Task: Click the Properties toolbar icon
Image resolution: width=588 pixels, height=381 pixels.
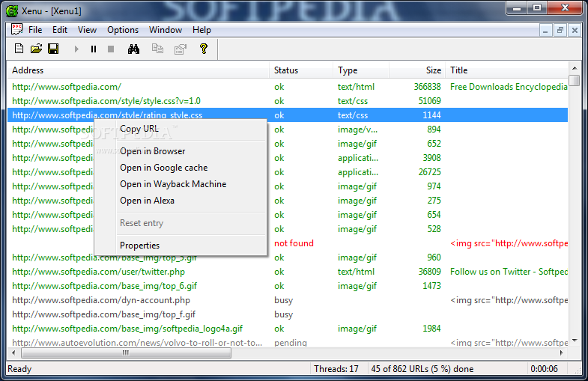Action: pyautogui.click(x=181, y=49)
